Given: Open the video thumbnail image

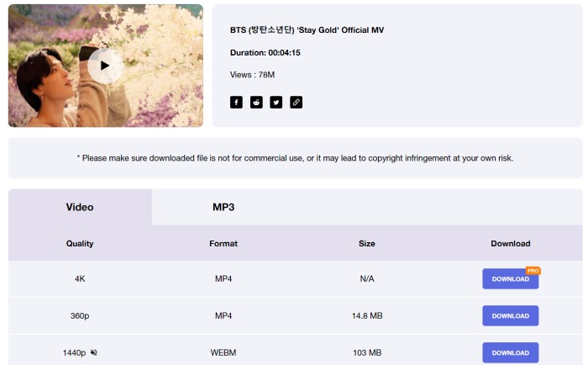Looking at the screenshot, I should click(x=106, y=66).
